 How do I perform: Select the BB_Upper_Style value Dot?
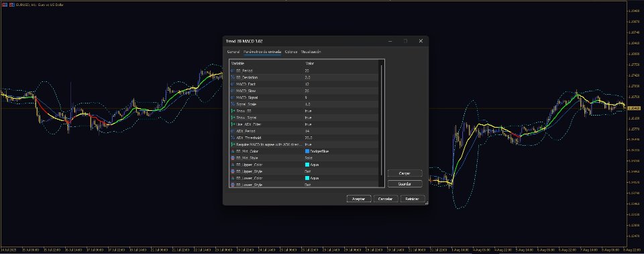(308, 171)
